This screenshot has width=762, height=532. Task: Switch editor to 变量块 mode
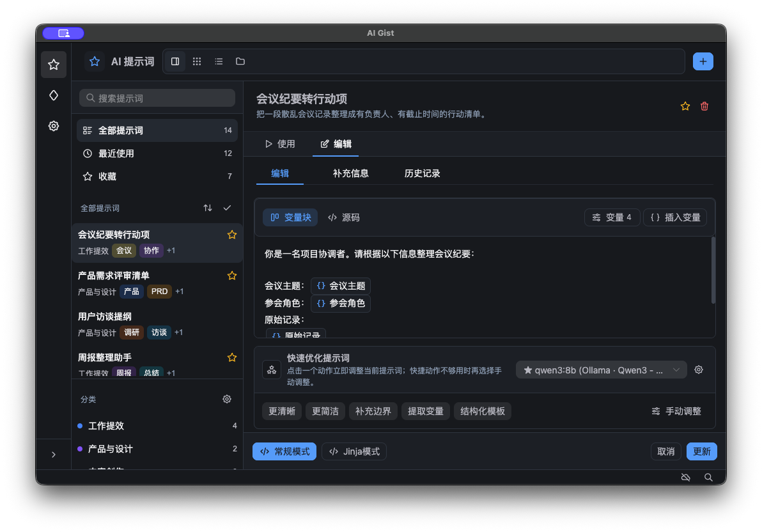click(x=290, y=217)
